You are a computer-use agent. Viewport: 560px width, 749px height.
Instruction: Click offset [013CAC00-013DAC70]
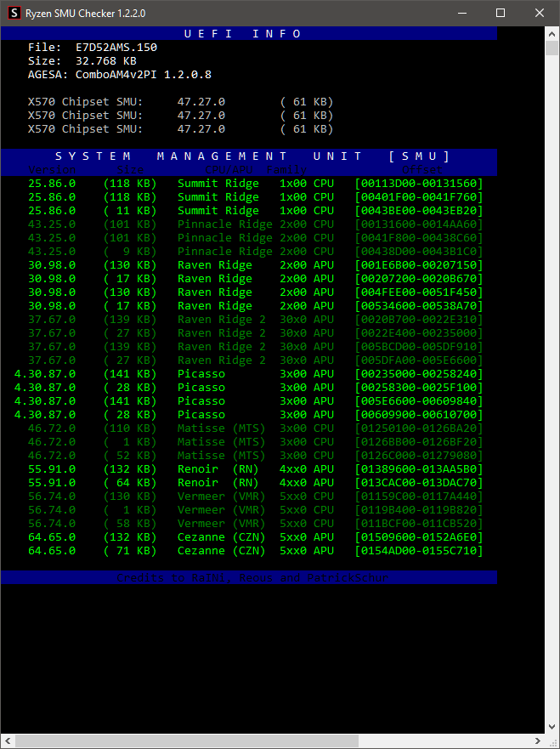click(419, 482)
